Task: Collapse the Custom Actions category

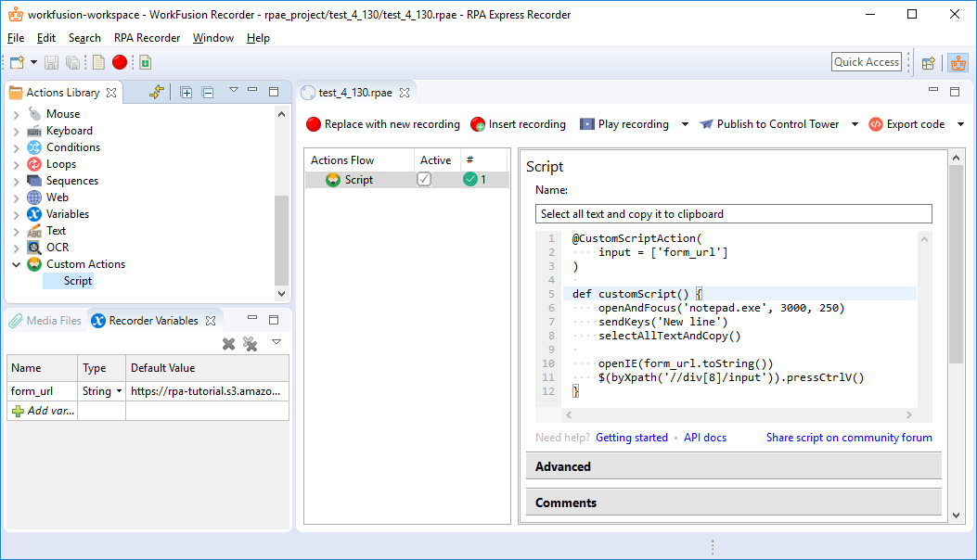Action: point(17,264)
